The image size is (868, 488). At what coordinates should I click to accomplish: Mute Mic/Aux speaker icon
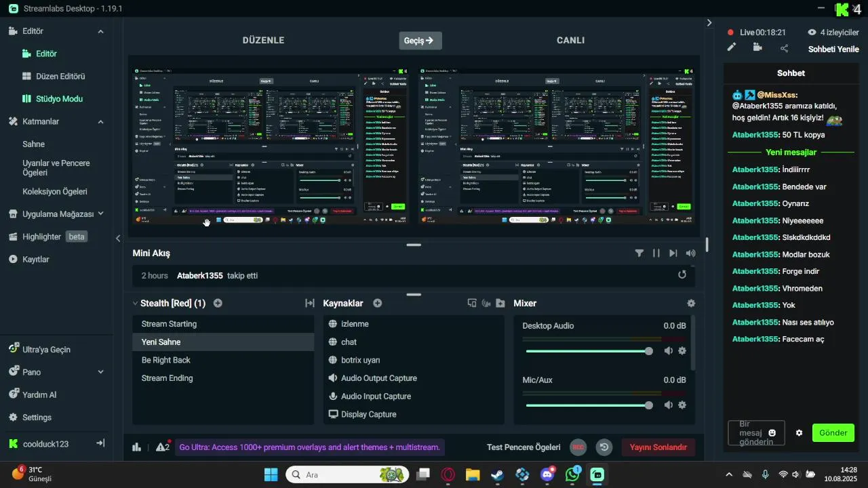(x=669, y=405)
